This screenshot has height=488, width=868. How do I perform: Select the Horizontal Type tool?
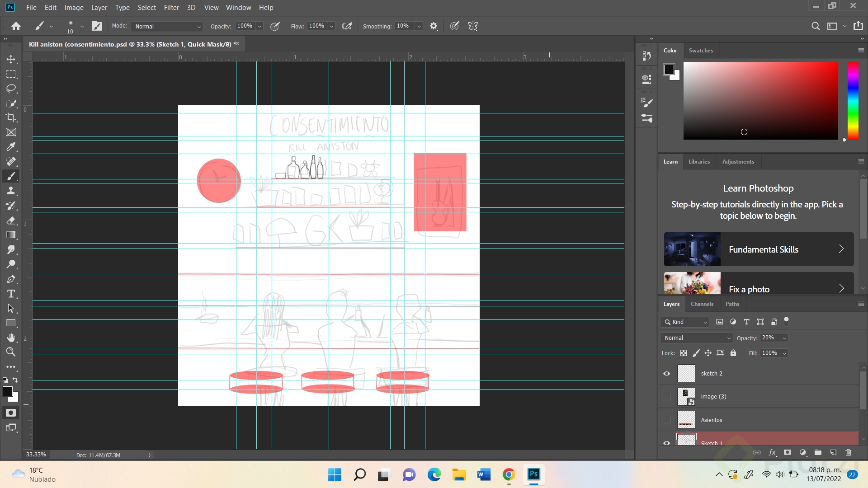tap(11, 294)
